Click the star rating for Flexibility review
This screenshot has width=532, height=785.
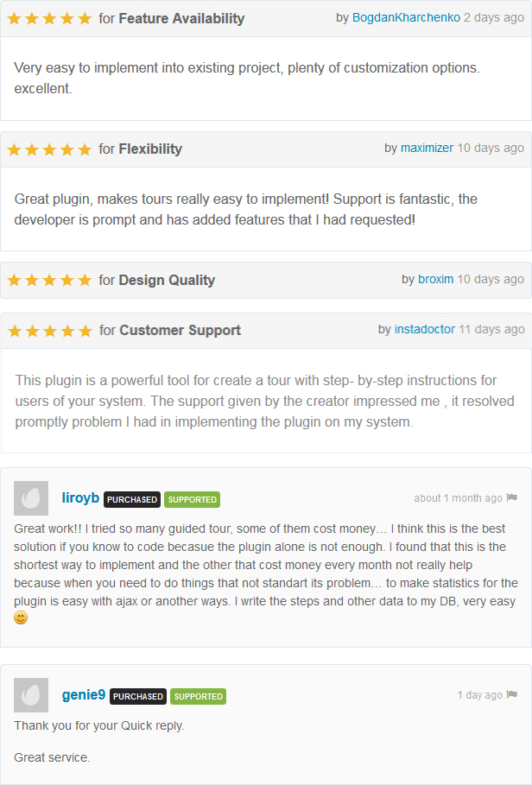click(49, 149)
